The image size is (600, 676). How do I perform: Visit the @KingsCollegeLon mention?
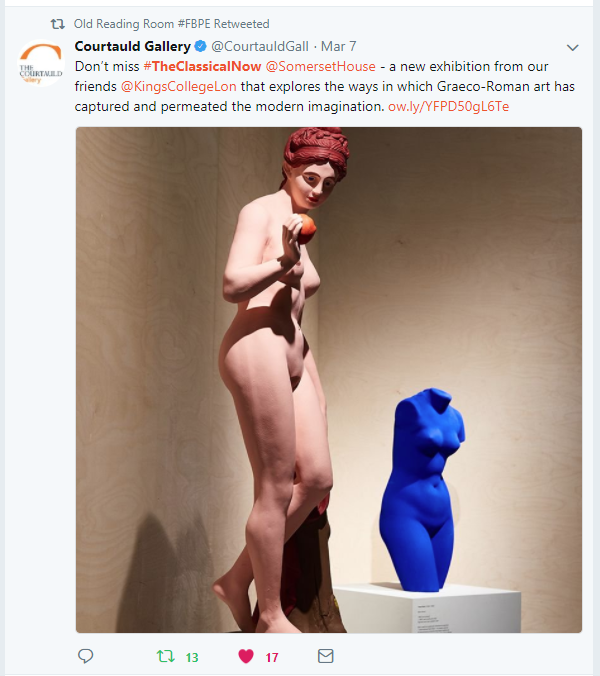[178, 87]
